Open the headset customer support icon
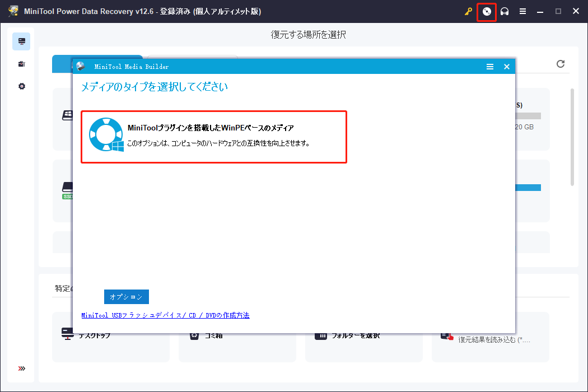588x392 pixels. (x=505, y=12)
